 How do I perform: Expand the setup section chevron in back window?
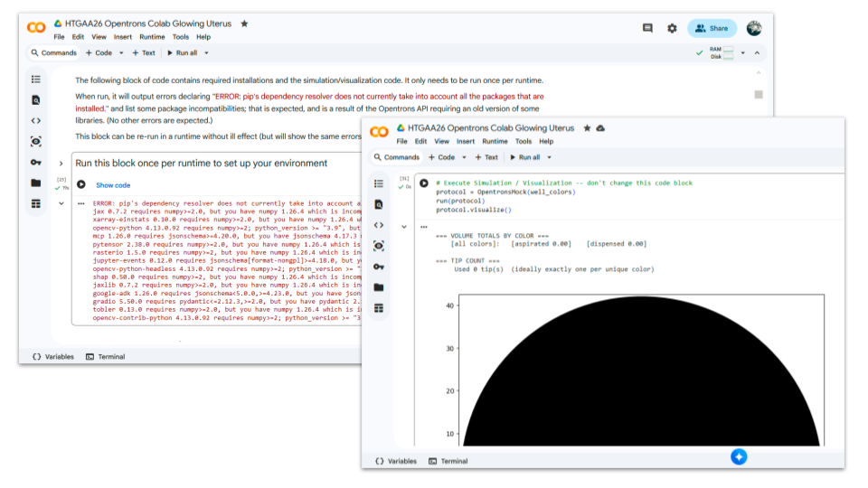pos(61,164)
